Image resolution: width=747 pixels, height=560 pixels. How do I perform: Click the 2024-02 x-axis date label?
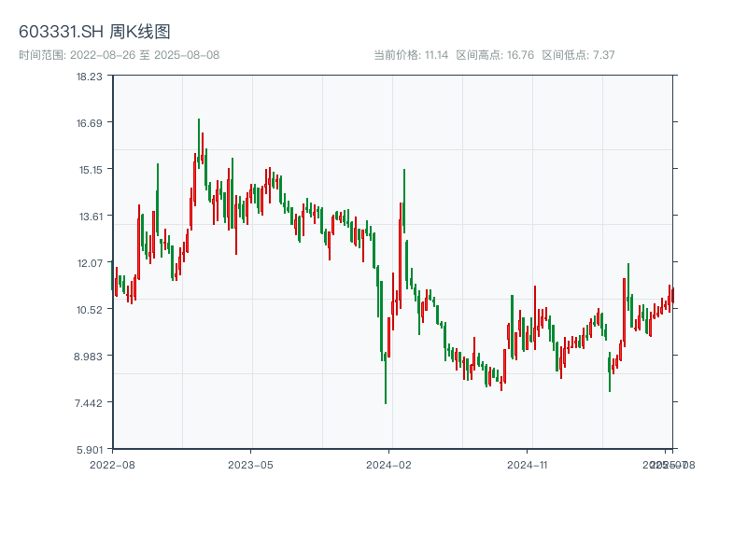[389, 464]
